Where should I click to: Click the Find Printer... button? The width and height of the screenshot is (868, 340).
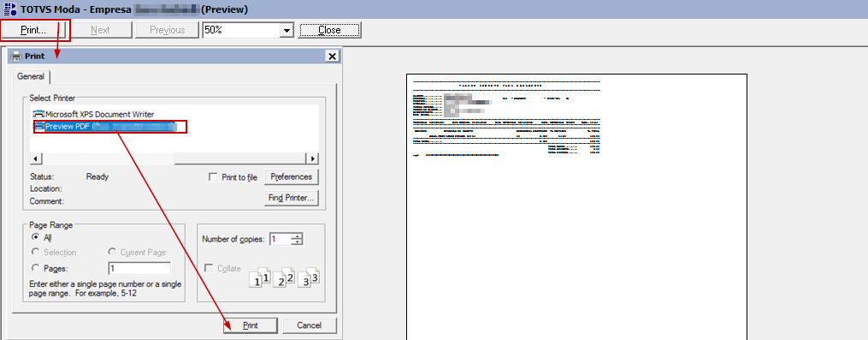click(292, 198)
